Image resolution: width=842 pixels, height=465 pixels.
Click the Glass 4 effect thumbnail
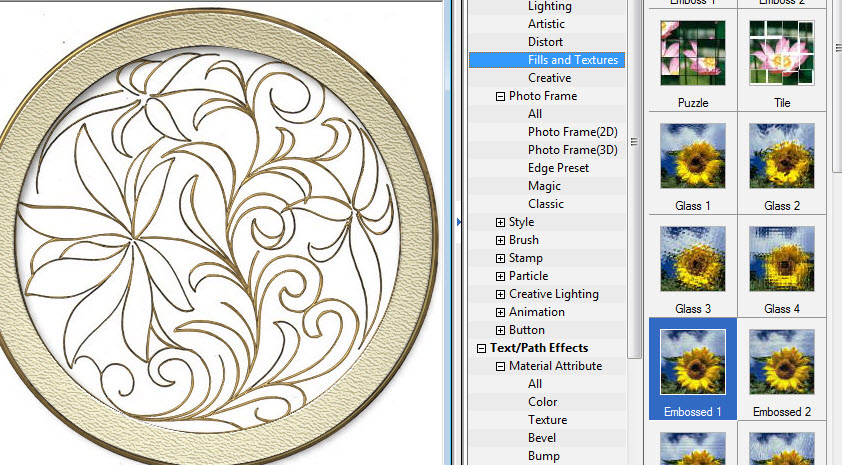tap(782, 259)
